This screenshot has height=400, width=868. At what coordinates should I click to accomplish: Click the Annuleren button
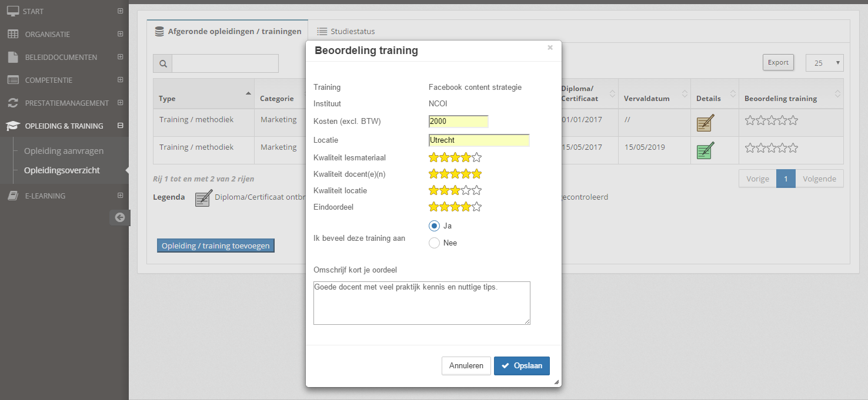point(466,365)
